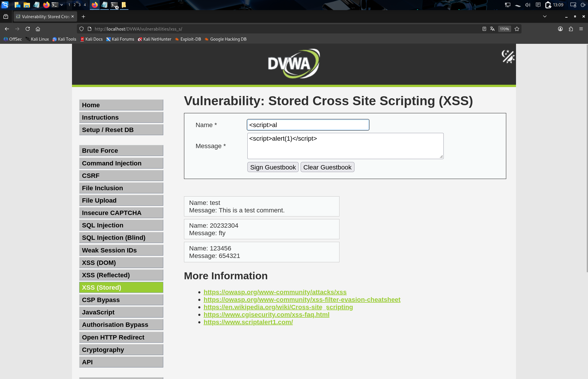The height and width of the screenshot is (379, 588).
Task: Select SQL Injection from the sidebar
Action: coord(121,225)
